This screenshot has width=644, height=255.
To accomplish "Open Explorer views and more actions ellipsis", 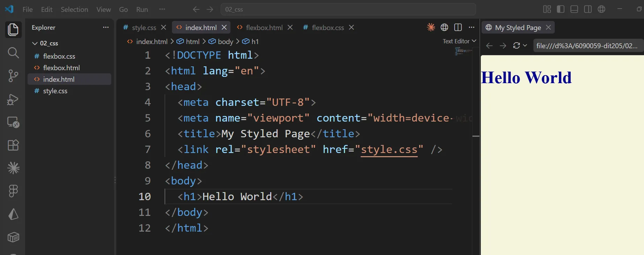I will click(x=106, y=27).
